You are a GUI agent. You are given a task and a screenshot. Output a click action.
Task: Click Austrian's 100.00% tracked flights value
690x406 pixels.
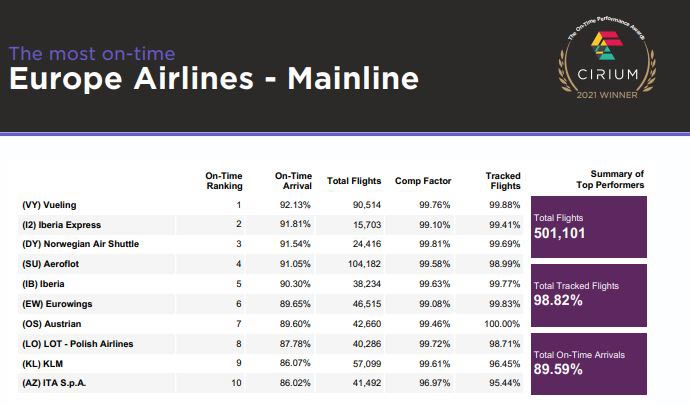(502, 324)
